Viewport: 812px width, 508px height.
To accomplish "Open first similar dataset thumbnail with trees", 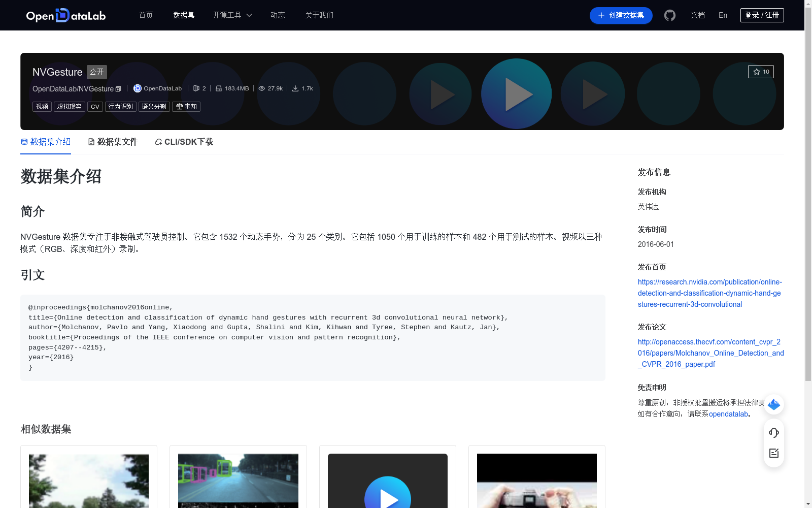I will click(x=89, y=481).
